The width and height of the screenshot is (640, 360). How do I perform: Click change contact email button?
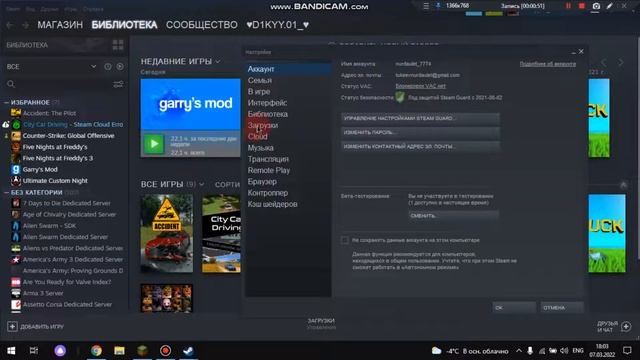click(420, 147)
